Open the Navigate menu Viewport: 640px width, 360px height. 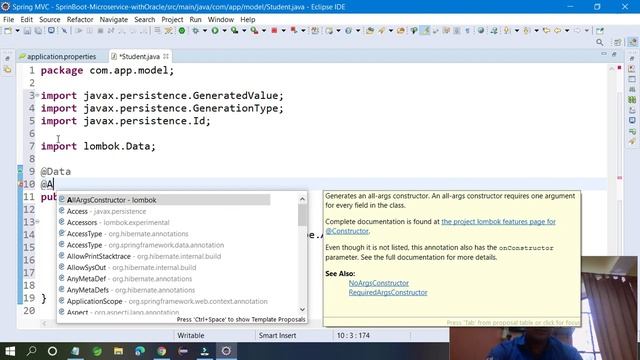click(114, 20)
